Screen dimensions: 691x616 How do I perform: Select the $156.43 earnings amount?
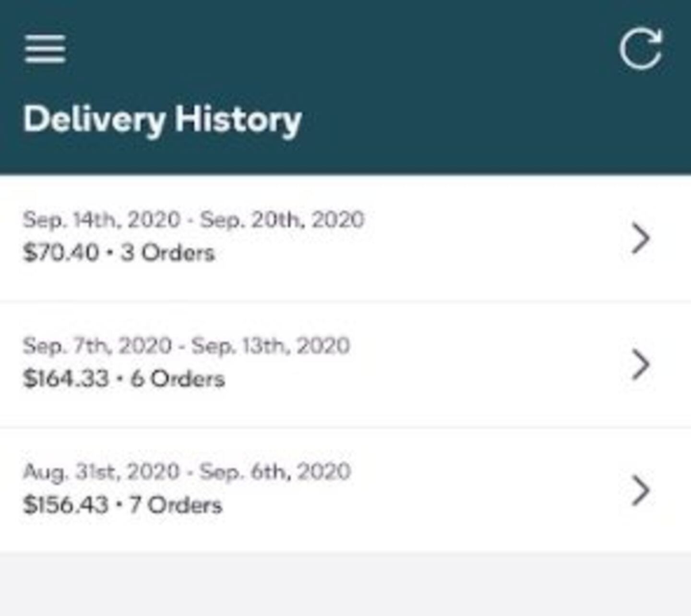click(x=66, y=505)
